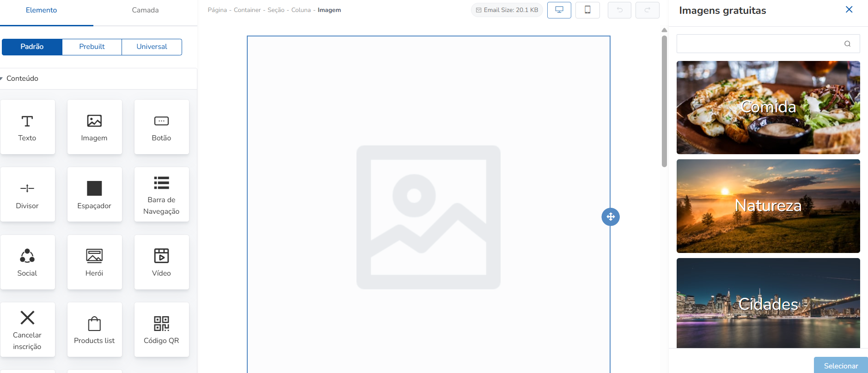
Task: Close the Imagens gratuitas panel
Action: click(x=849, y=10)
